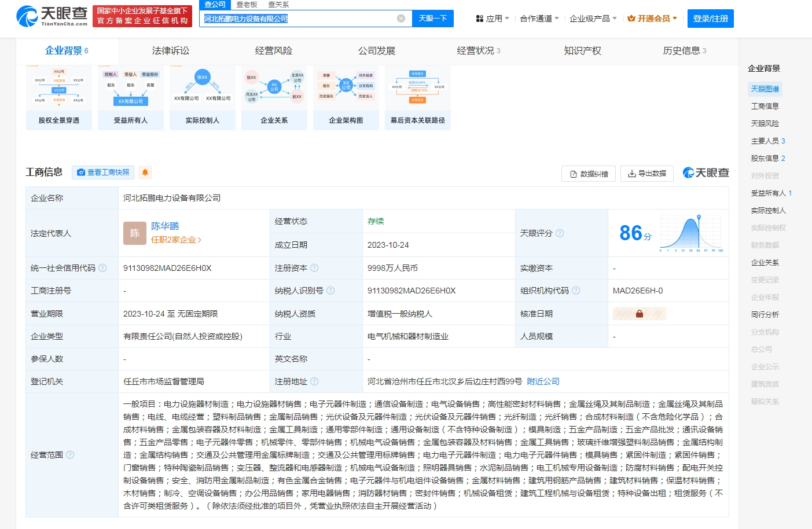Click help icon next to 经营范围
The width and height of the screenshot is (812, 529).
coord(70,455)
